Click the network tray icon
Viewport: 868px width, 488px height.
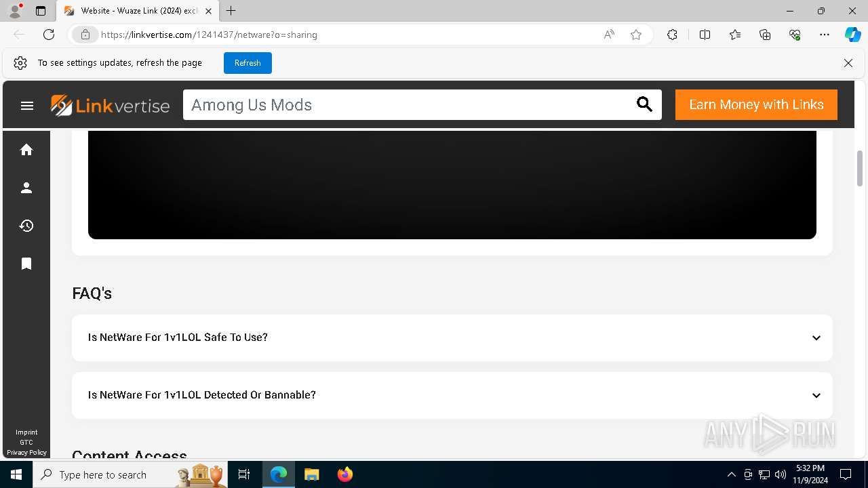click(764, 474)
